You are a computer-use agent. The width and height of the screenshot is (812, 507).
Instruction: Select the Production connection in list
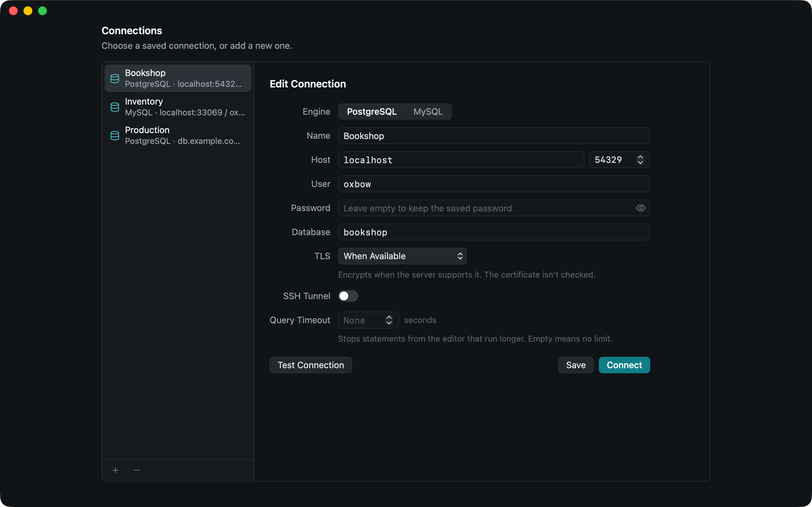click(x=178, y=136)
